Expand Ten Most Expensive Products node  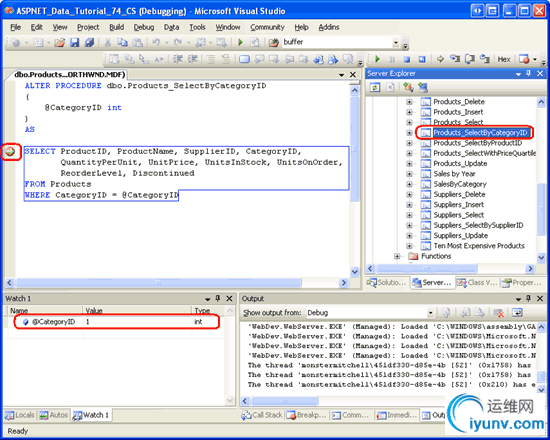(409, 246)
